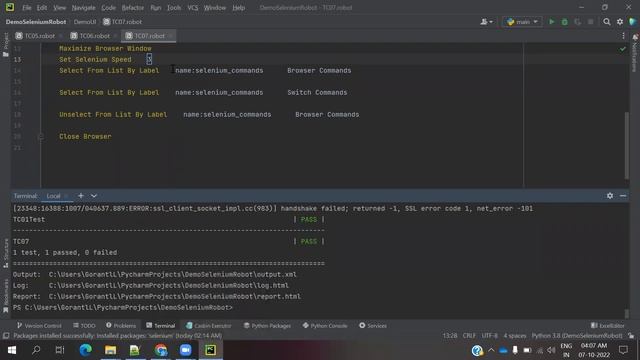Image resolution: width=640 pixels, height=360 pixels.
Task: Open the Window menu
Action: tap(215, 7)
